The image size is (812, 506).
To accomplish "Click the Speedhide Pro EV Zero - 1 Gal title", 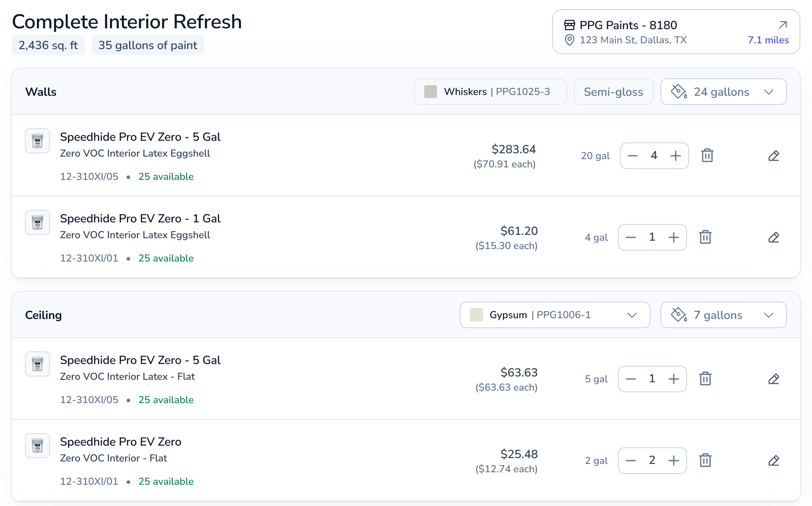I will tap(140, 218).
